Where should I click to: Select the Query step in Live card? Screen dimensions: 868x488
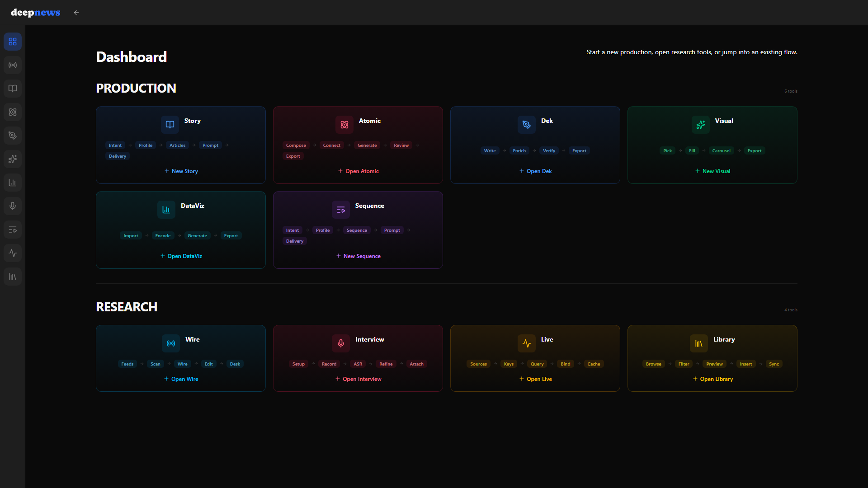pyautogui.click(x=537, y=364)
